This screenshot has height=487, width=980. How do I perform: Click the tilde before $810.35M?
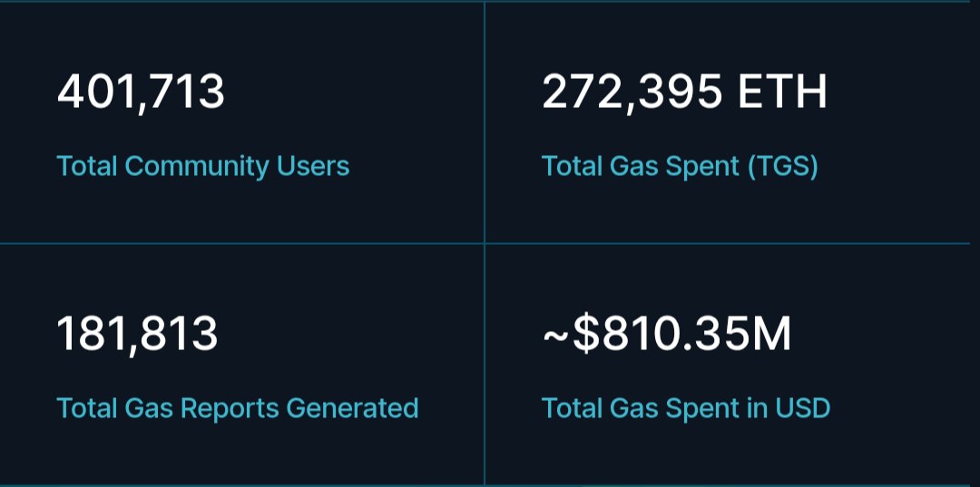(x=555, y=336)
